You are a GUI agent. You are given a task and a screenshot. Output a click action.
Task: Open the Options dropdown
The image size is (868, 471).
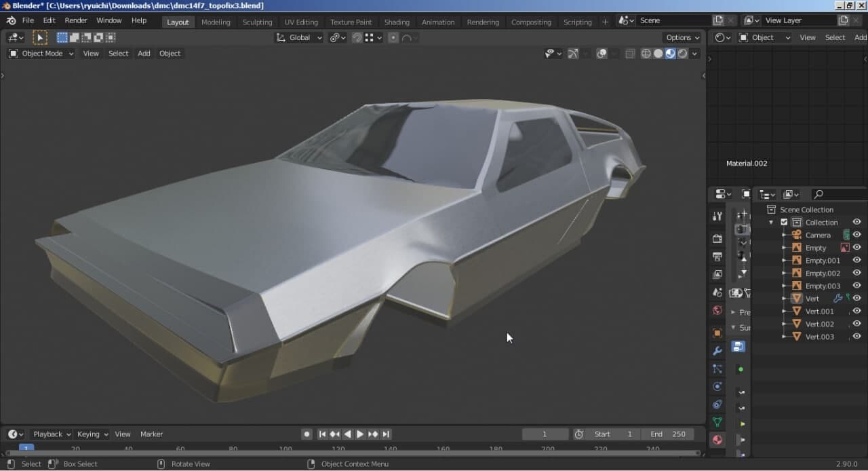pos(682,38)
